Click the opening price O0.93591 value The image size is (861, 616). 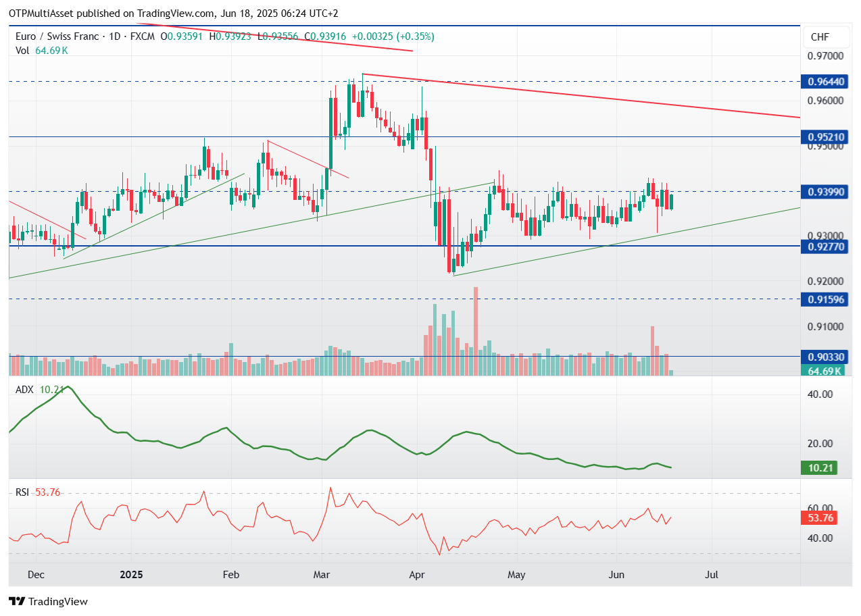click(182, 36)
